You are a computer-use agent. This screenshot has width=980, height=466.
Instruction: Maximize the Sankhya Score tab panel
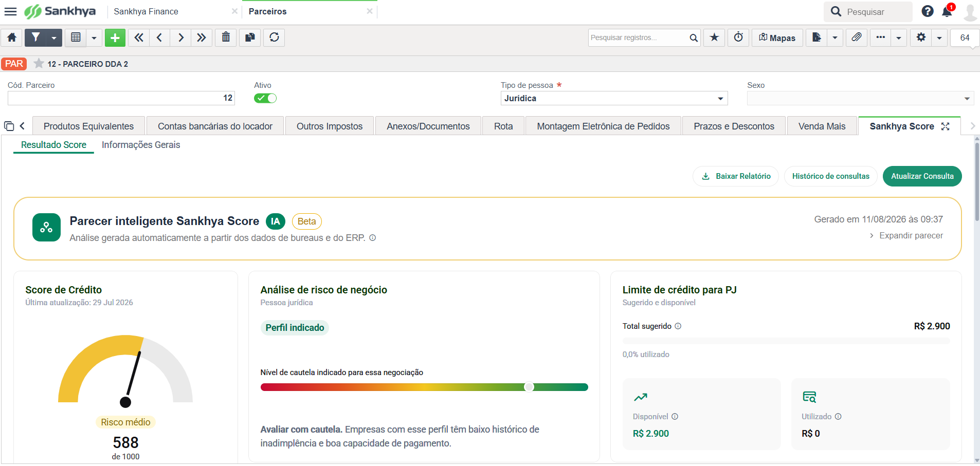pos(945,126)
